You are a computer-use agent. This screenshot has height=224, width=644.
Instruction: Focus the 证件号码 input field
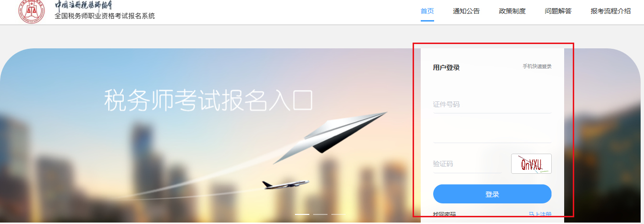pyautogui.click(x=492, y=104)
